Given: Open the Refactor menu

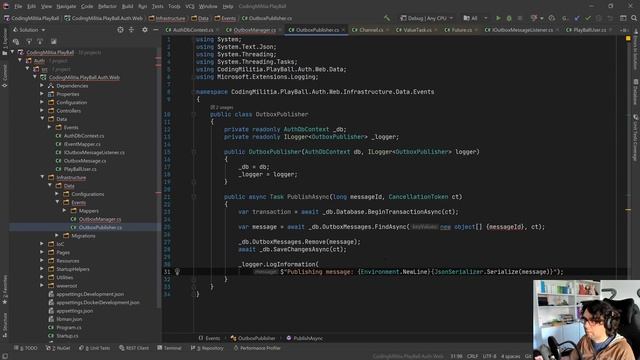Looking at the screenshot, I should [x=107, y=6].
